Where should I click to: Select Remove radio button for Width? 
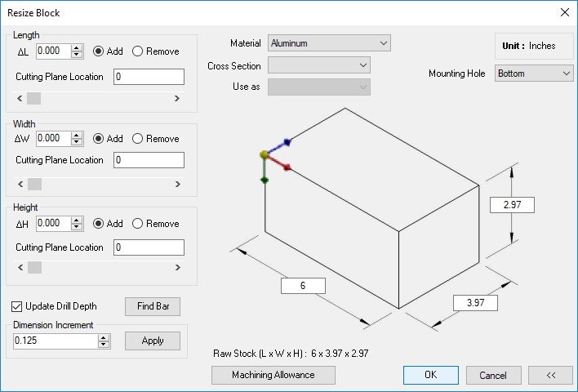pos(137,139)
